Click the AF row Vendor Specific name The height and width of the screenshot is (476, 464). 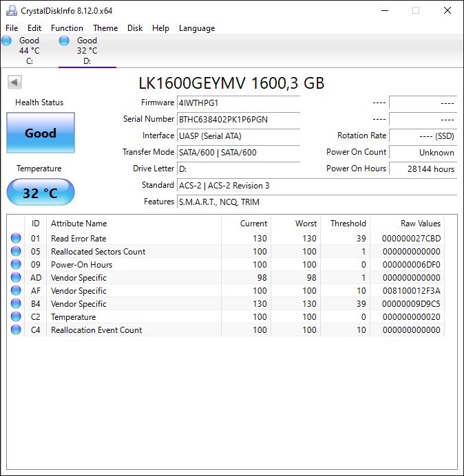[78, 291]
